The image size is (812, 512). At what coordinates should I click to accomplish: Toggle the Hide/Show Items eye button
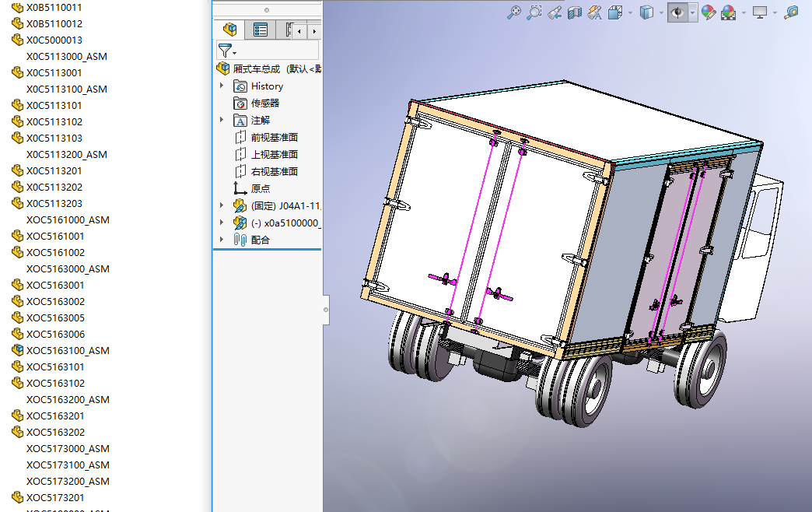tap(677, 12)
